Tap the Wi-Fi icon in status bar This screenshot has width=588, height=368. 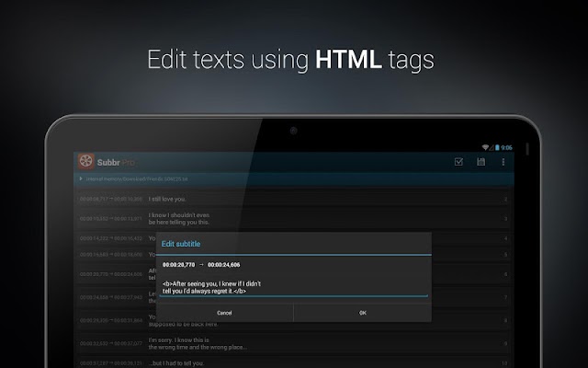(485, 147)
